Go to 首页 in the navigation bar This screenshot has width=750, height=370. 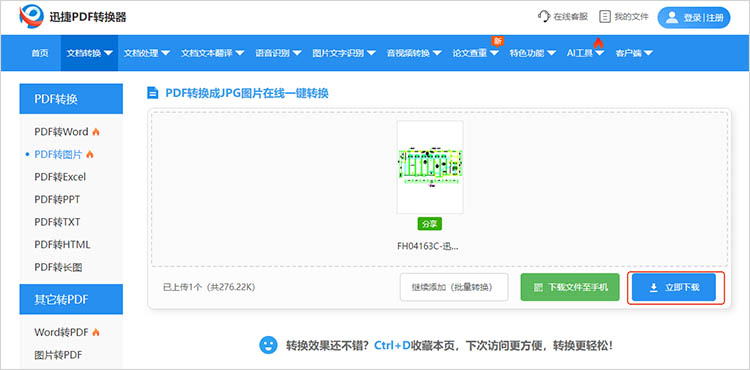(x=40, y=53)
